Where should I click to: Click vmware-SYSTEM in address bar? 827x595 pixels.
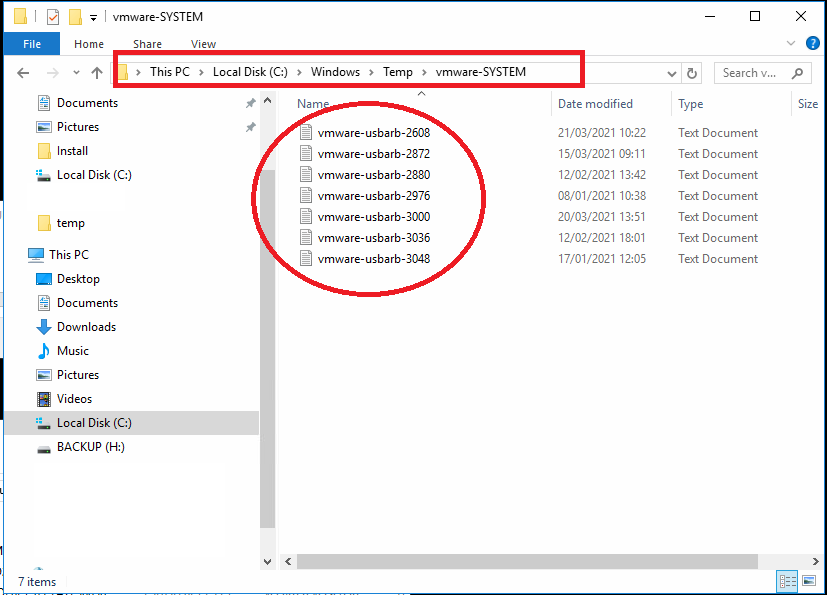pyautogui.click(x=480, y=72)
